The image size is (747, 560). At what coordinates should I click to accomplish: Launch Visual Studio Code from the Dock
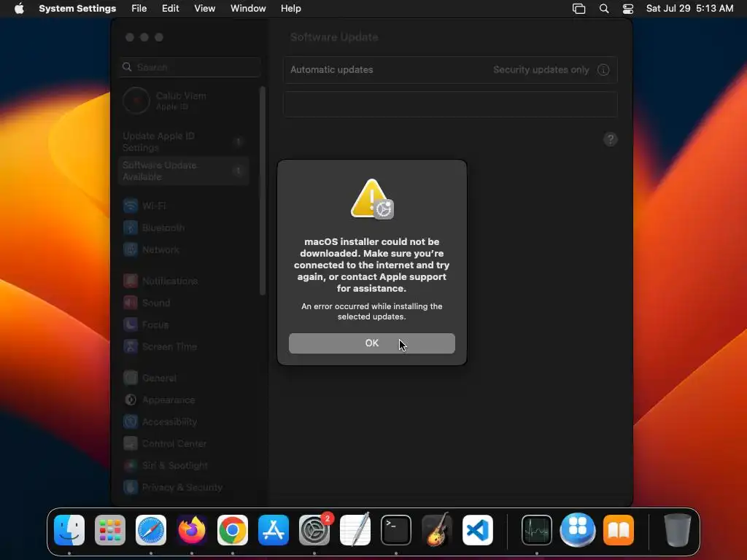[478, 530]
